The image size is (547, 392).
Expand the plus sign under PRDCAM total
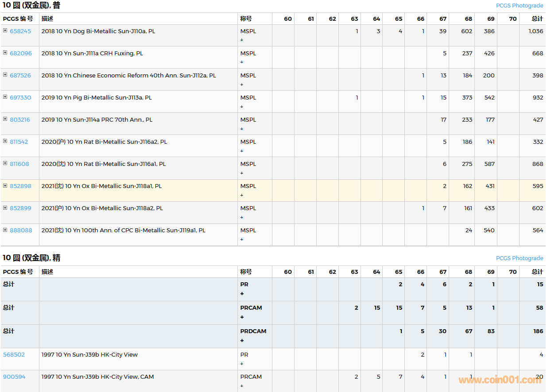click(x=242, y=340)
